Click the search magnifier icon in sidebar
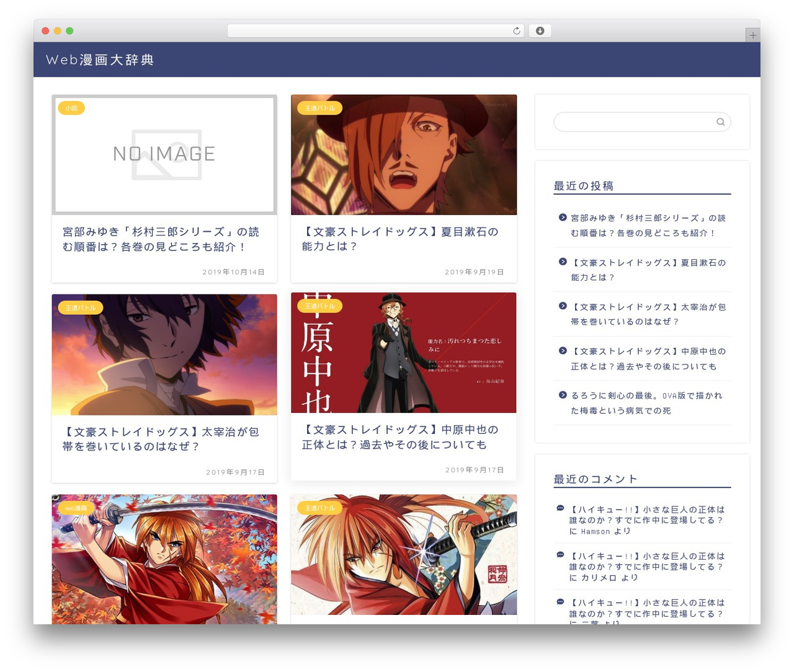The image size is (794, 672). point(720,122)
